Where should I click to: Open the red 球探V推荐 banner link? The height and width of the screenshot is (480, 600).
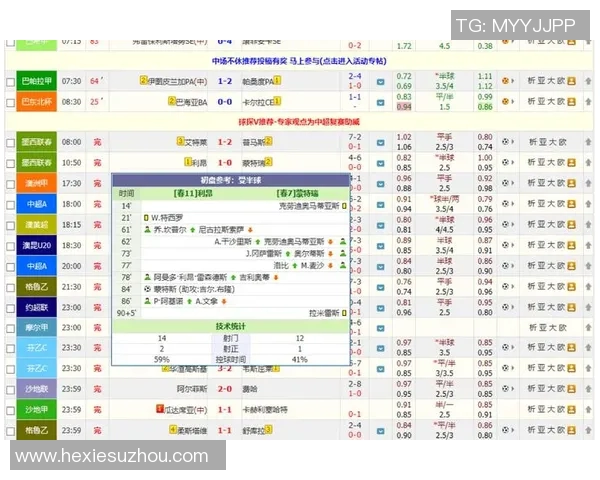[299, 122]
